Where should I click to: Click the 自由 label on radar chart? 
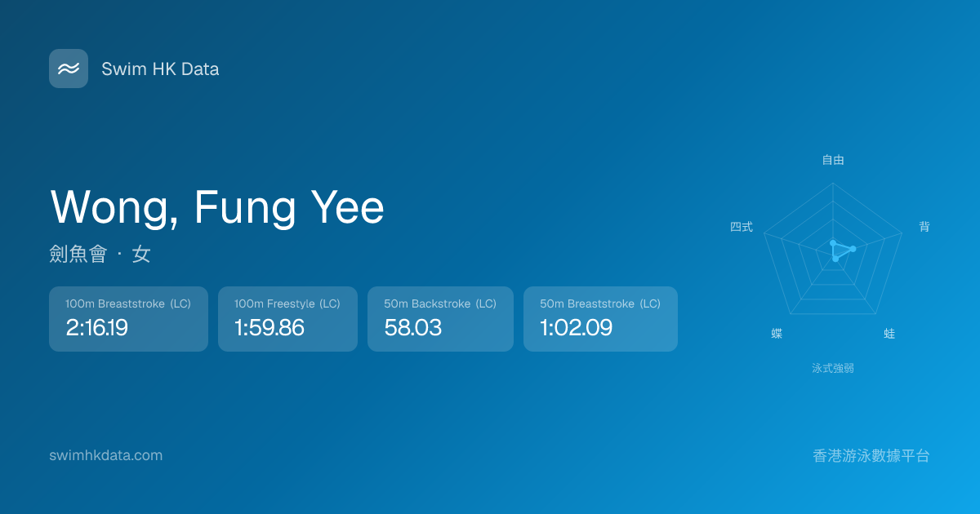(x=833, y=160)
